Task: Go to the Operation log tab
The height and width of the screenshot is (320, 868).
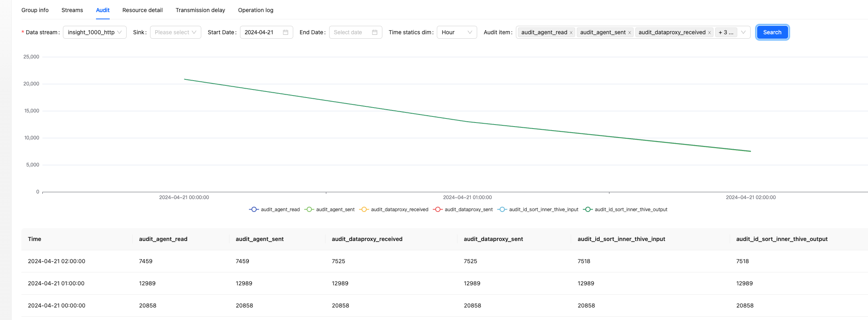Action: 255,10
